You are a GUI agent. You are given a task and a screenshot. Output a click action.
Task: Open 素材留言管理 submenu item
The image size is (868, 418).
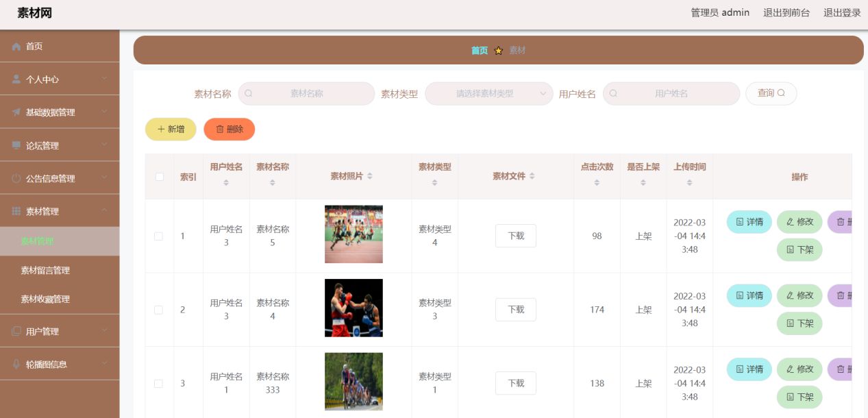(x=60, y=270)
